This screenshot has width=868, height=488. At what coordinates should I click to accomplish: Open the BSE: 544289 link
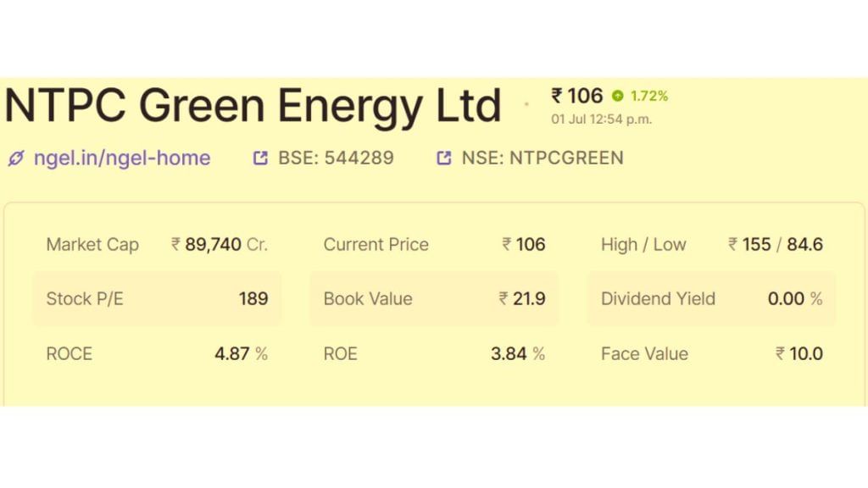(336, 158)
